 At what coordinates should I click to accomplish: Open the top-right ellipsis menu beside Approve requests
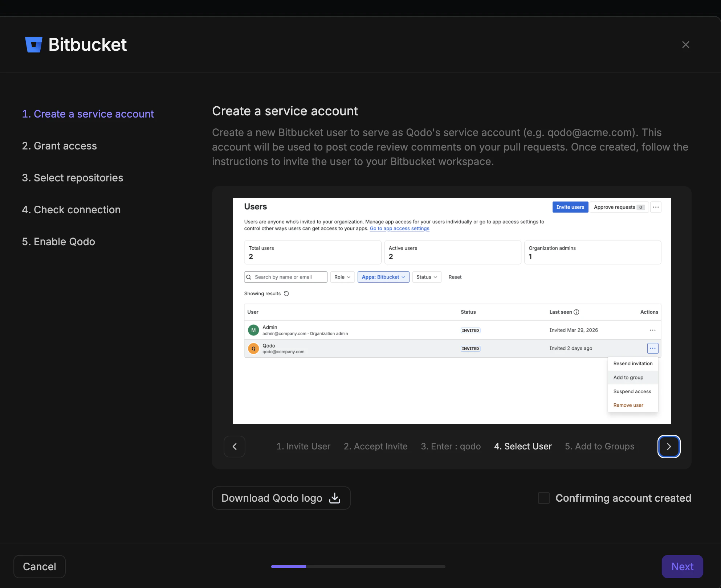pos(656,207)
